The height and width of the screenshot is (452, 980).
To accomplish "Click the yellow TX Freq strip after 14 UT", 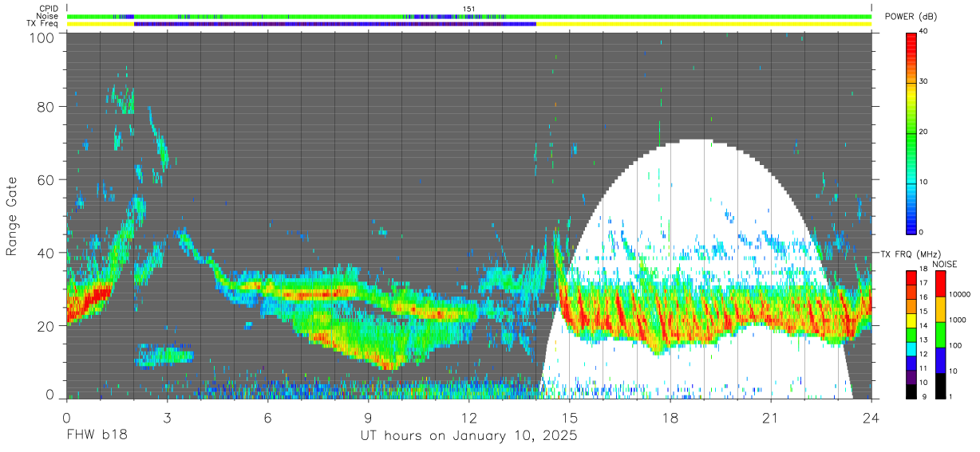I will tap(704, 24).
